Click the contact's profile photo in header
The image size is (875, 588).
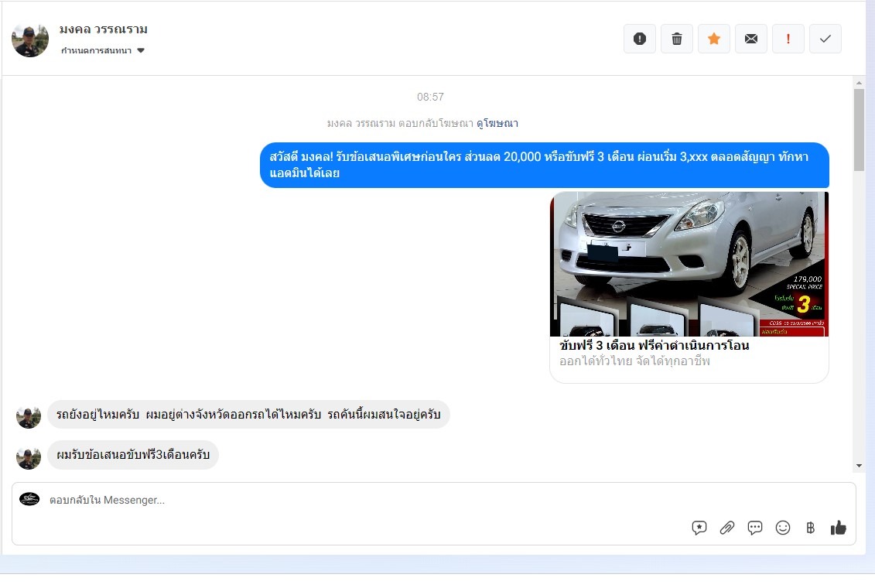pyautogui.click(x=30, y=39)
